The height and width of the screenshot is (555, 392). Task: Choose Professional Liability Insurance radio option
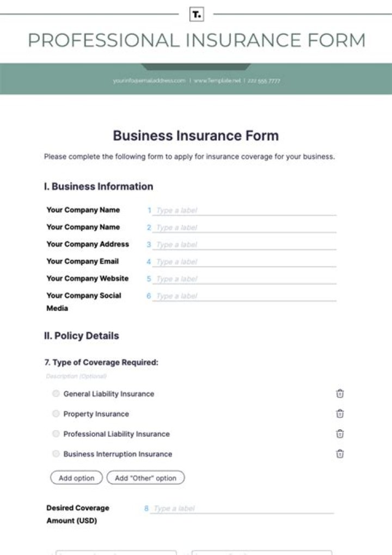56,434
